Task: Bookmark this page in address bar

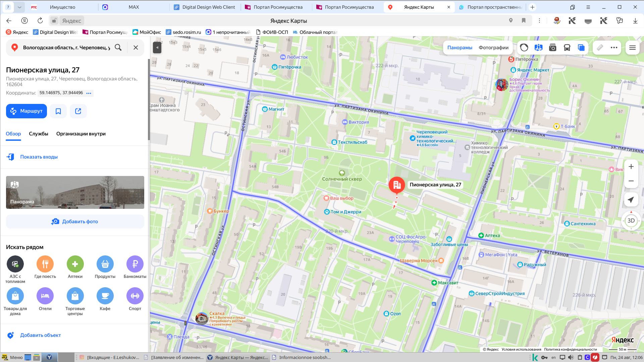Action: pyautogui.click(x=524, y=20)
